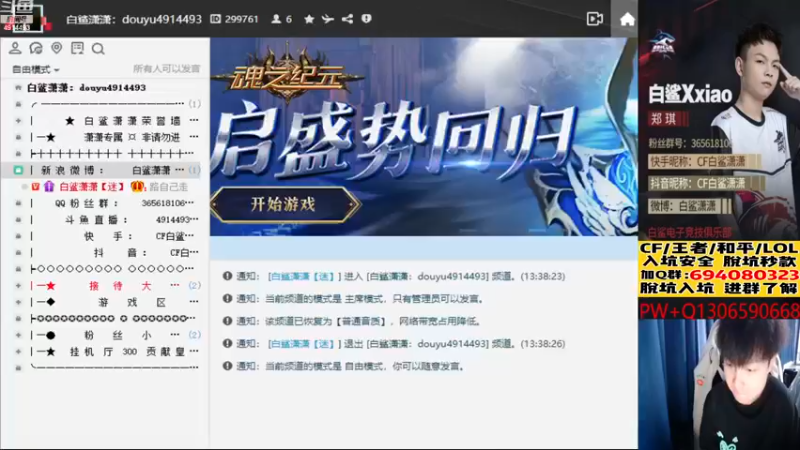Favorite the channel with the star icon
800x450 pixels.
[x=309, y=19]
